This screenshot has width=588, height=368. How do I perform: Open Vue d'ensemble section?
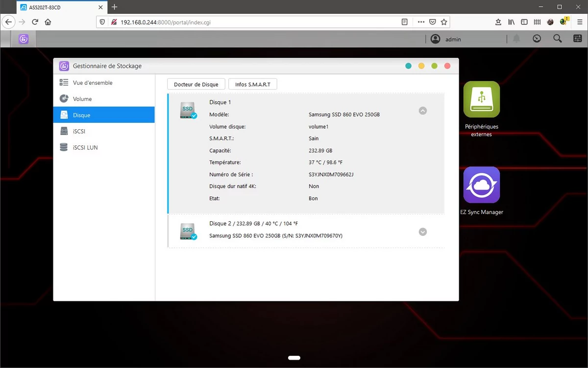pos(104,83)
